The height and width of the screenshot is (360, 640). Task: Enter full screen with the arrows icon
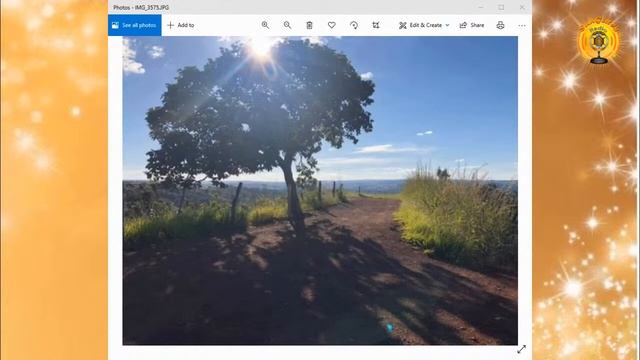pyautogui.click(x=522, y=349)
